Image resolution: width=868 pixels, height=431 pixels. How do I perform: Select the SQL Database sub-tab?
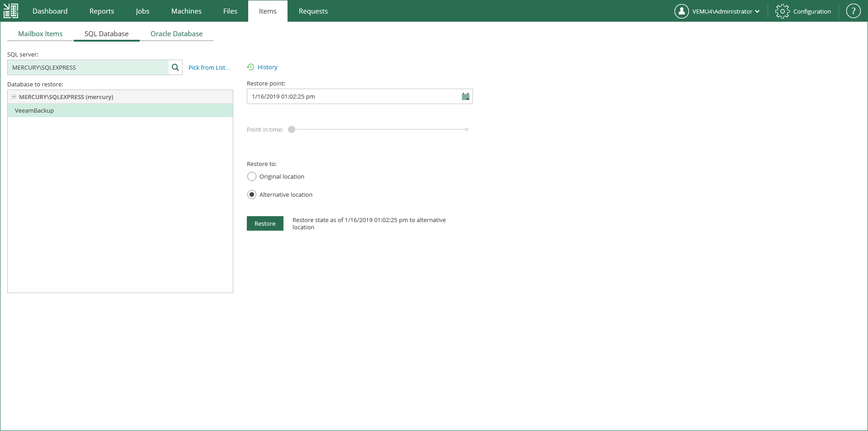pyautogui.click(x=107, y=34)
